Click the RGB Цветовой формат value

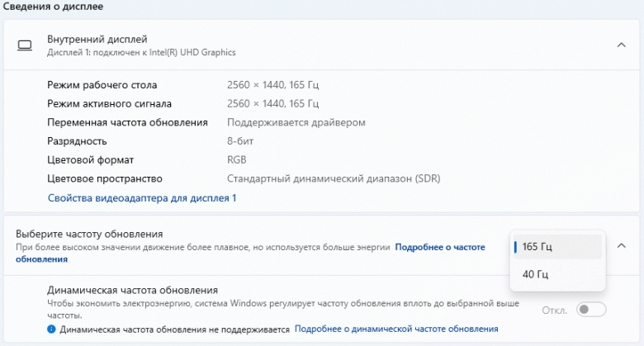[237, 159]
